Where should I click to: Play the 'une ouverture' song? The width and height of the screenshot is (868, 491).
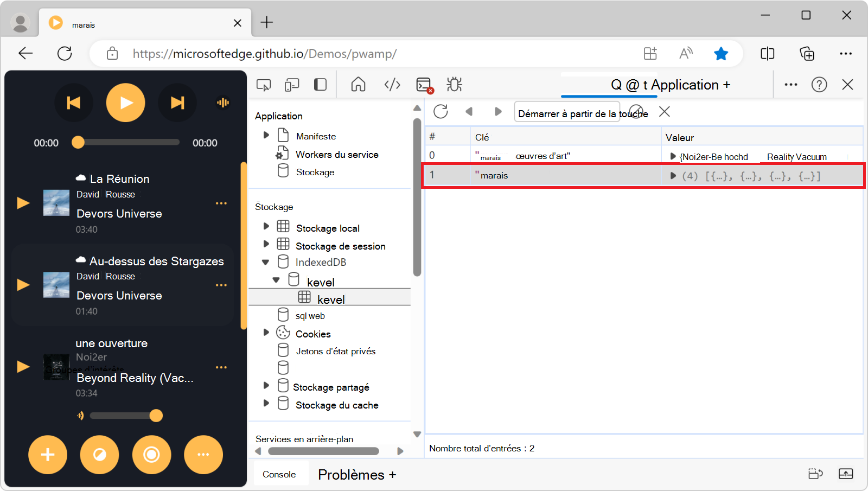23,367
